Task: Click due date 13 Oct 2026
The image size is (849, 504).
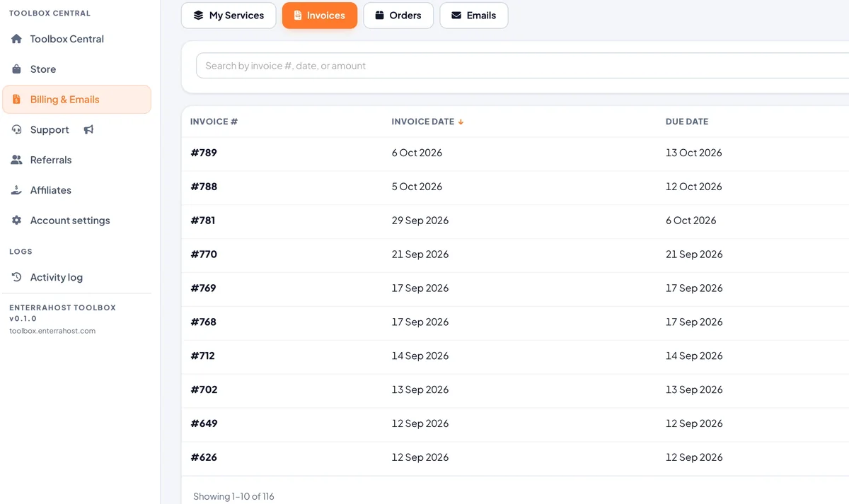Action: pos(694,153)
